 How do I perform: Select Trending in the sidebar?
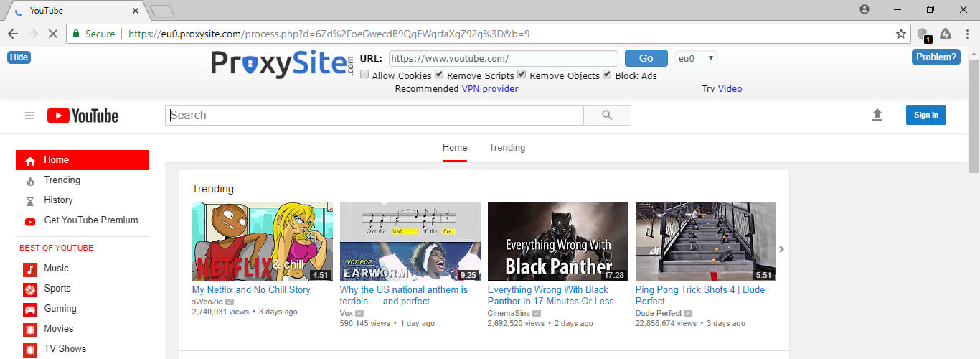[83, 180]
